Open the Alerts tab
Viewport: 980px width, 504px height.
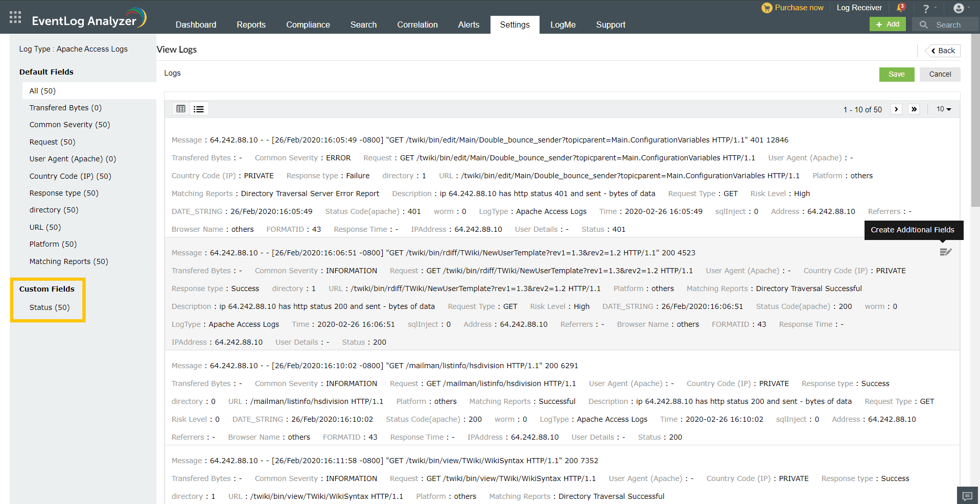(x=469, y=25)
